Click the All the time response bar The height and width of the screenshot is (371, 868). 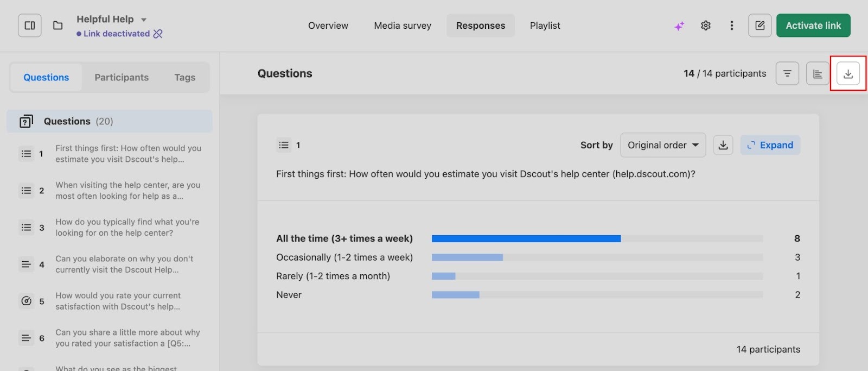pyautogui.click(x=526, y=238)
